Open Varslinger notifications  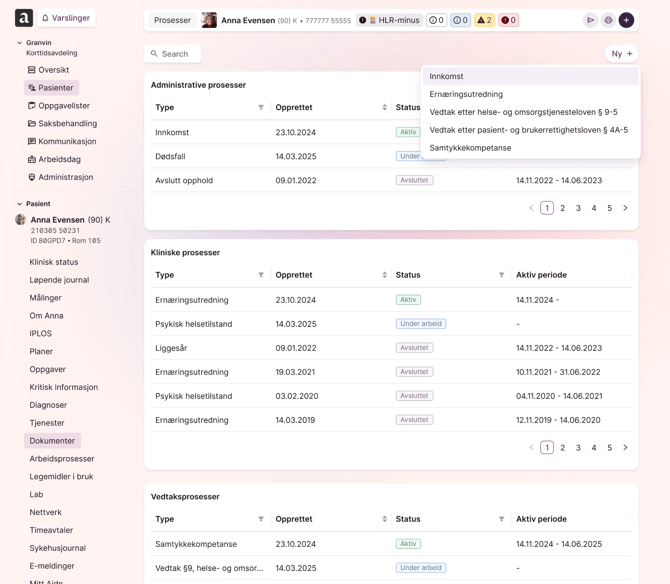pyautogui.click(x=66, y=18)
